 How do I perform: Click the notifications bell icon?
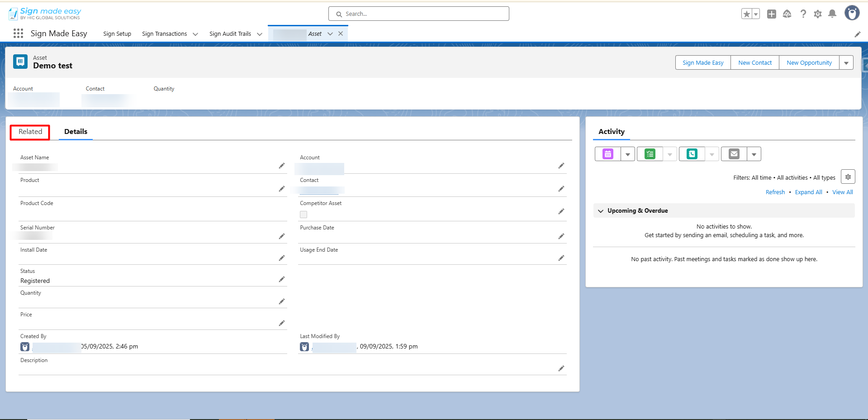pos(832,14)
